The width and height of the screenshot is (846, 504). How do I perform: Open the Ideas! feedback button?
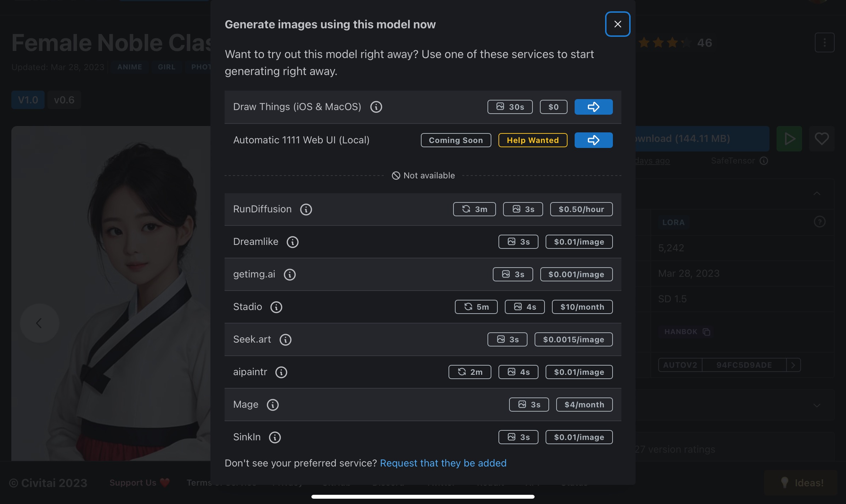coord(801,482)
